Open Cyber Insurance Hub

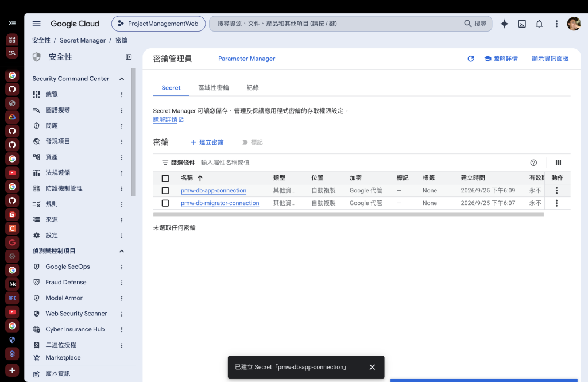75,330
